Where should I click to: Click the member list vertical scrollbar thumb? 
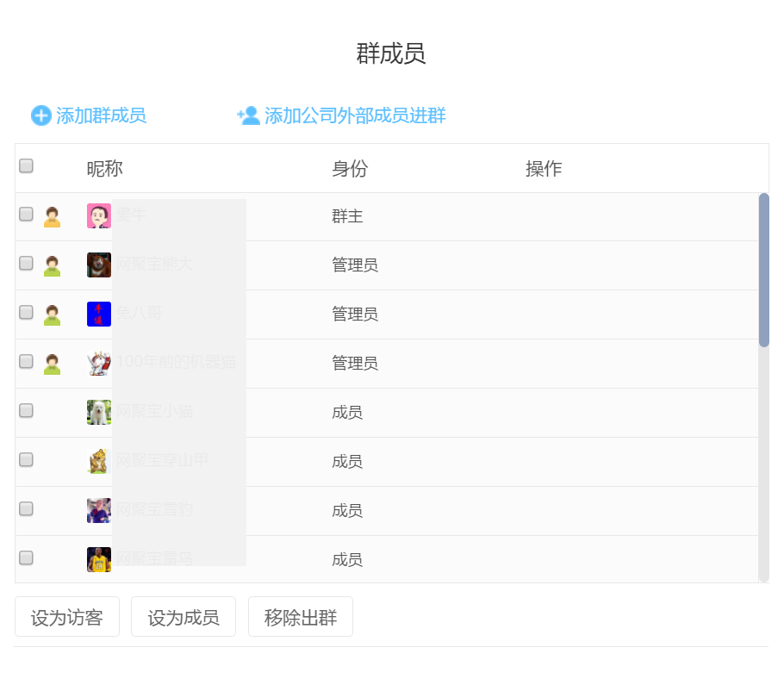(x=763, y=270)
